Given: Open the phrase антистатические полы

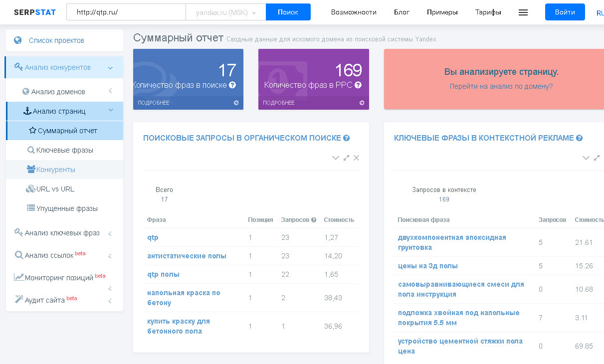Looking at the screenshot, I should [187, 256].
